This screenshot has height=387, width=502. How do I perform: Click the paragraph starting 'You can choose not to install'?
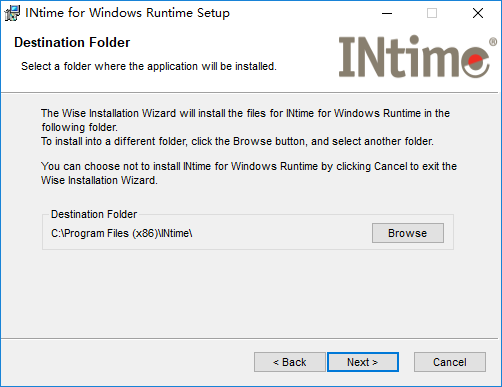coord(249,173)
